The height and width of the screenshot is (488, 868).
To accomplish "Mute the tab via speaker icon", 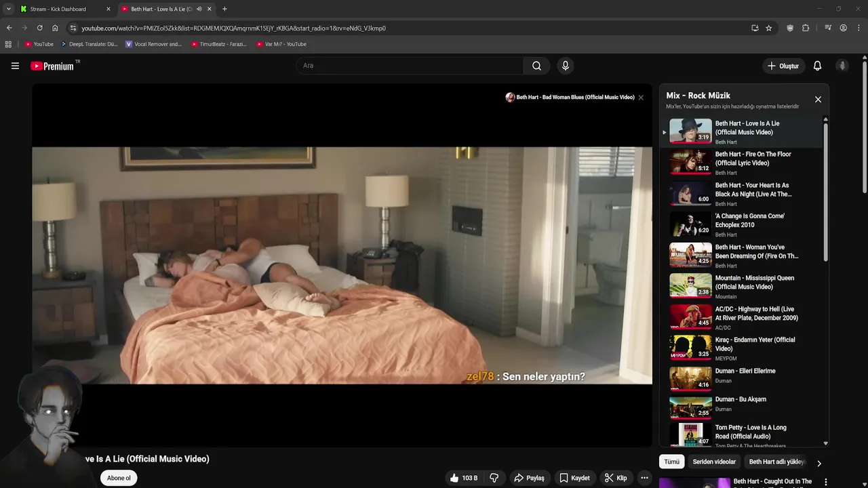I will click(199, 9).
